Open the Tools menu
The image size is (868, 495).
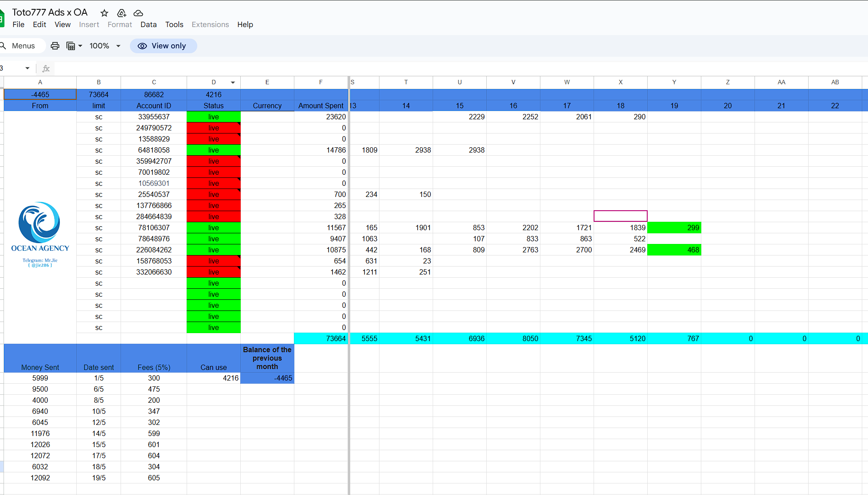point(174,24)
